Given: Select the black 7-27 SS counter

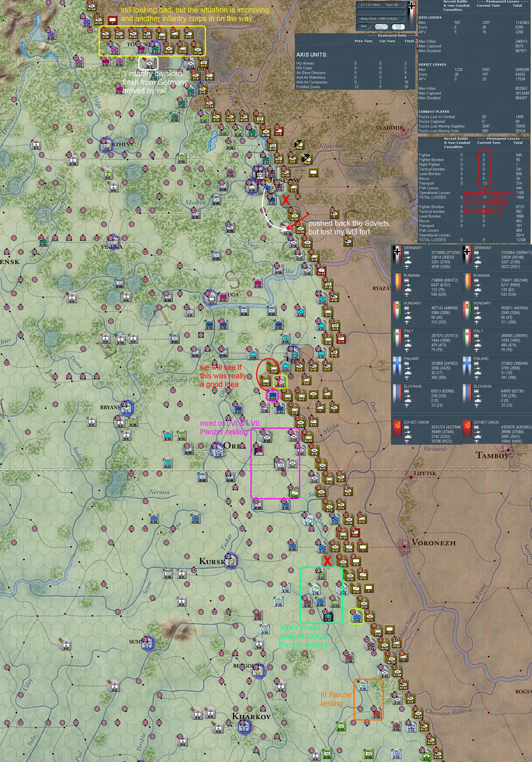Looking at the screenshot, I should tap(328, 617).
